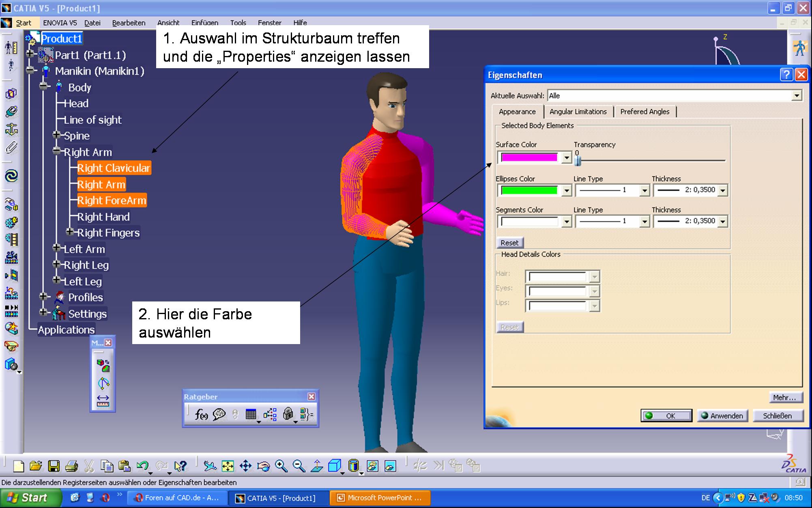Click the Formula f(x) icon in Ratgeber
Screen dimensions: 812x508
click(201, 414)
